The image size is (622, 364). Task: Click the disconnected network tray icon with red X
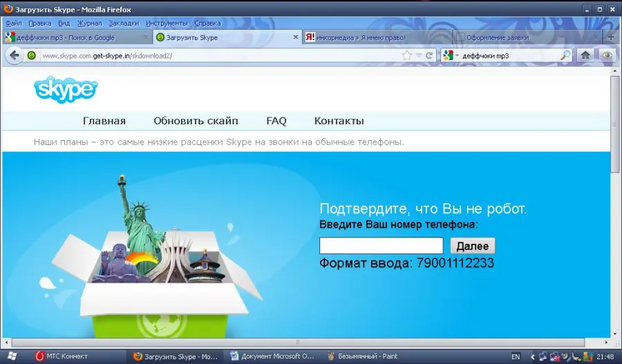point(555,356)
